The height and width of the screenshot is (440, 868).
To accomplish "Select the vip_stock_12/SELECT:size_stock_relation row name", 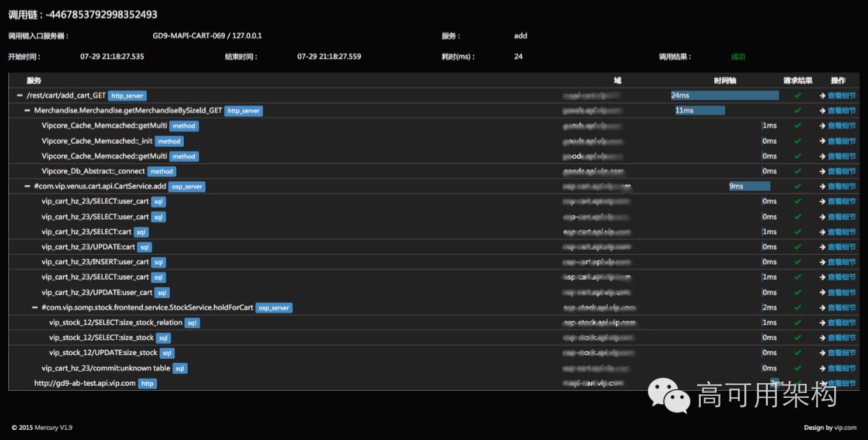I will pyautogui.click(x=116, y=322).
